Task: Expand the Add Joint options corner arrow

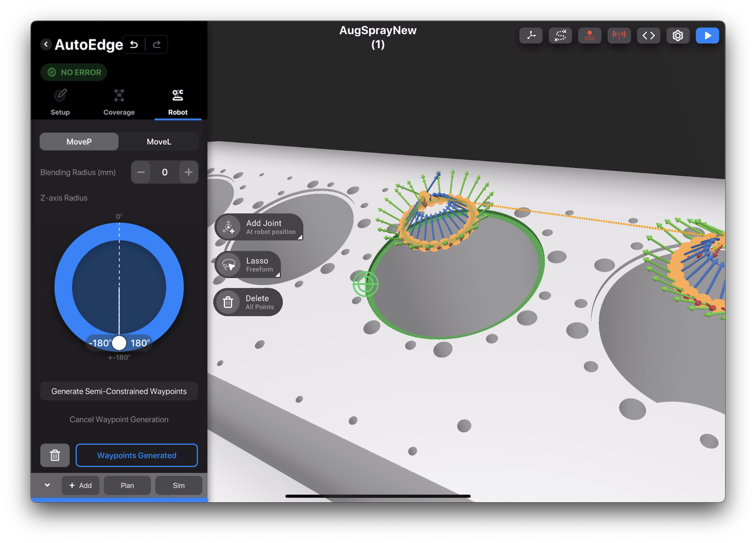Action: pyautogui.click(x=300, y=237)
